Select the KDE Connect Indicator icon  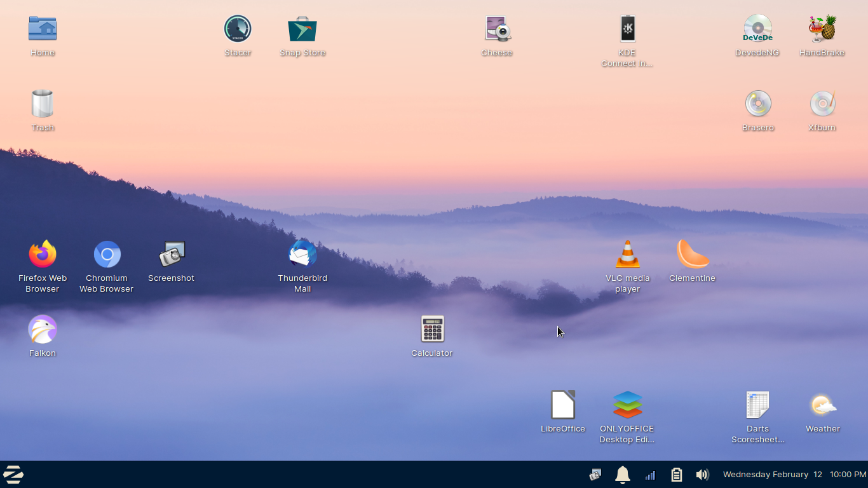coord(627,29)
